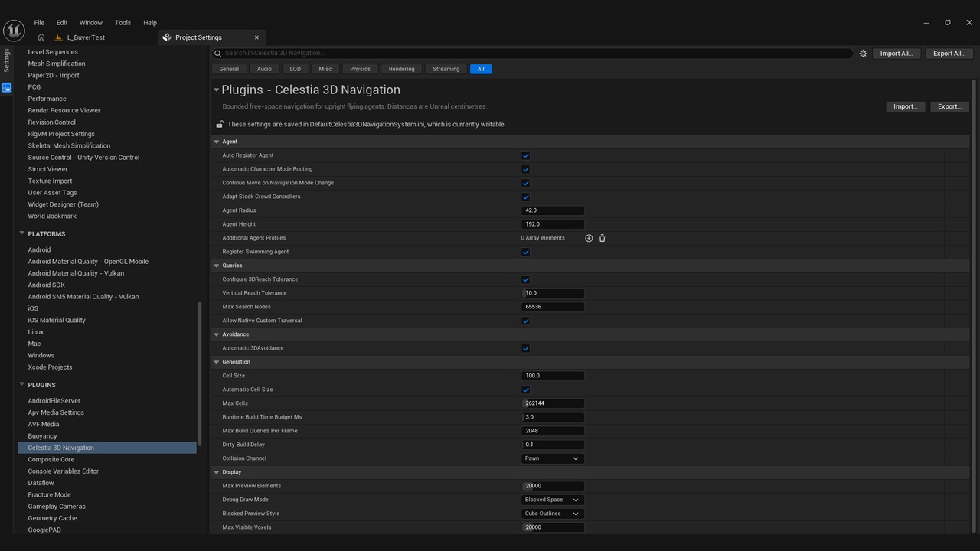Collapse the Agent section
Viewport: 980px width, 551px height.
pos(217,142)
